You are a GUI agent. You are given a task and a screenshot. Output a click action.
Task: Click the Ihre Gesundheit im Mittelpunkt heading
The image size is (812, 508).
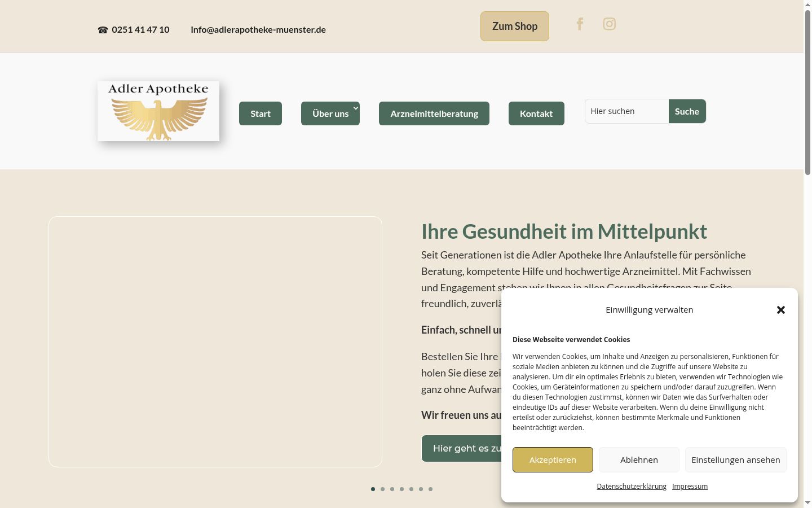coord(564,231)
